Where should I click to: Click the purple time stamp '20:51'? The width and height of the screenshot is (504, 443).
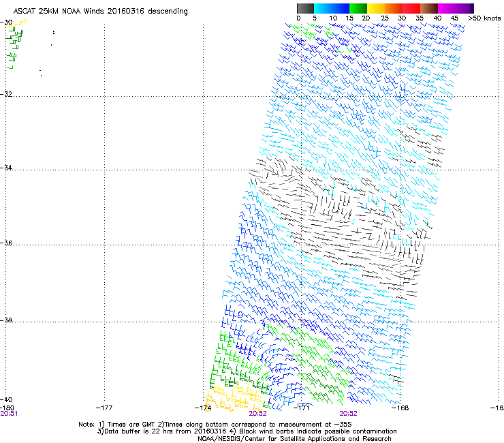(x=9, y=414)
